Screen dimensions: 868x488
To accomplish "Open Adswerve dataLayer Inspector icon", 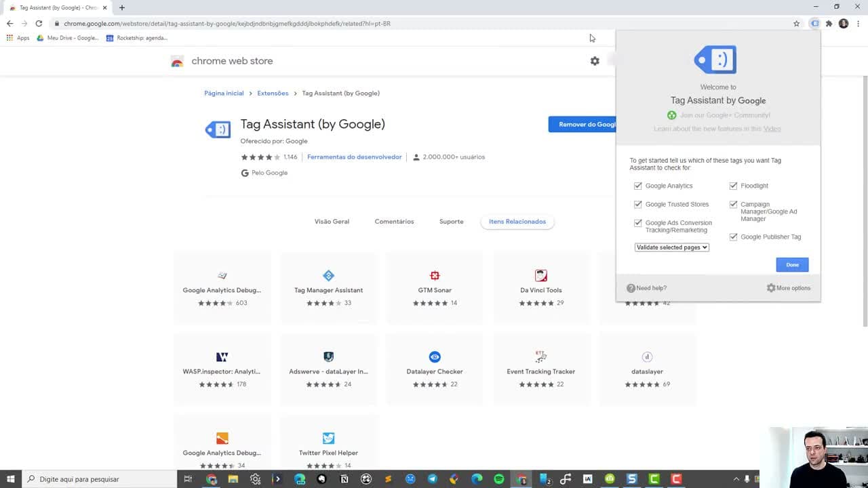I will click(x=328, y=357).
